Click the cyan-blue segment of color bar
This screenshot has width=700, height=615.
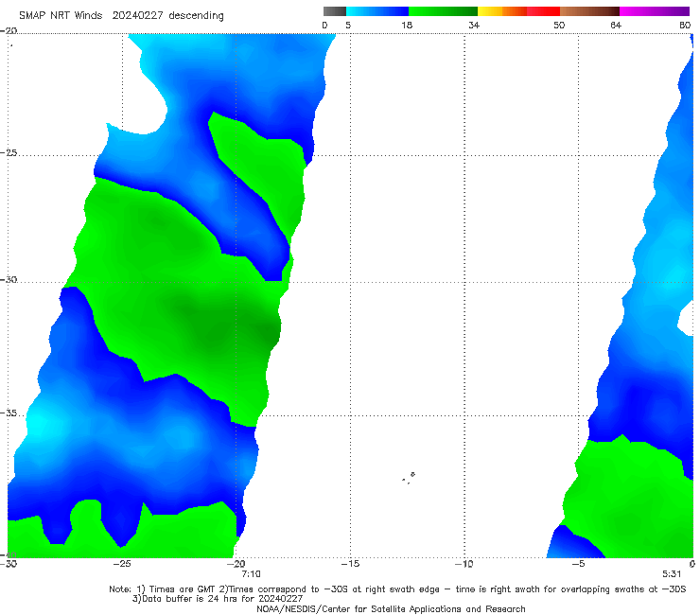click(377, 11)
